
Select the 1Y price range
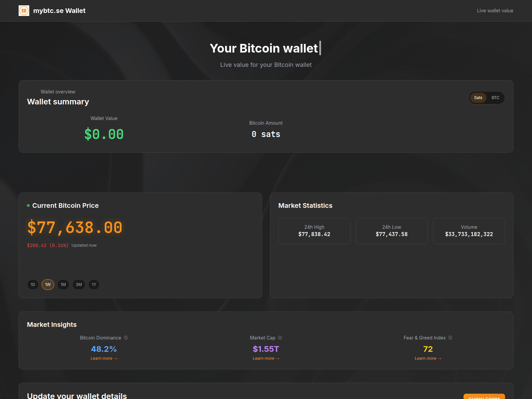click(94, 285)
